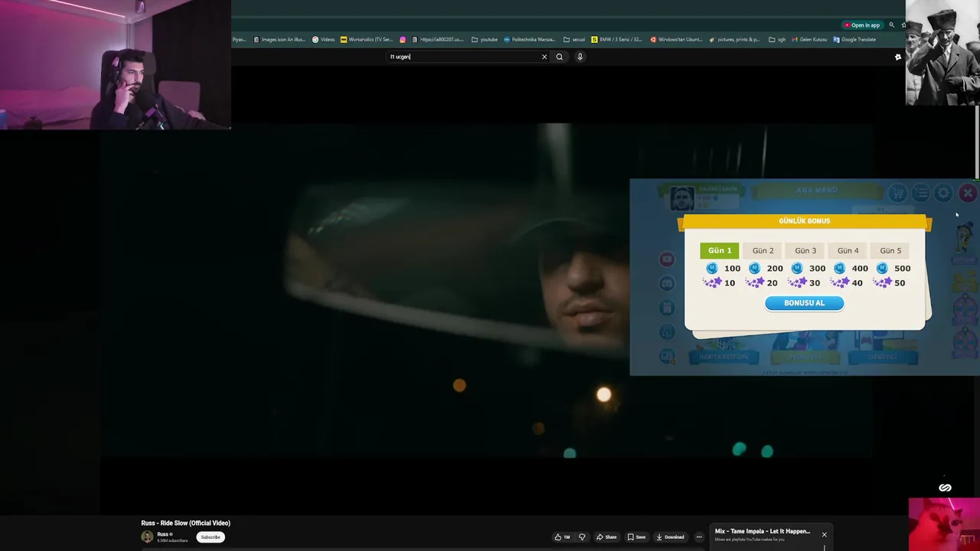This screenshot has height=551, width=980.
Task: Click the extension icon near top right
Action: (898, 57)
